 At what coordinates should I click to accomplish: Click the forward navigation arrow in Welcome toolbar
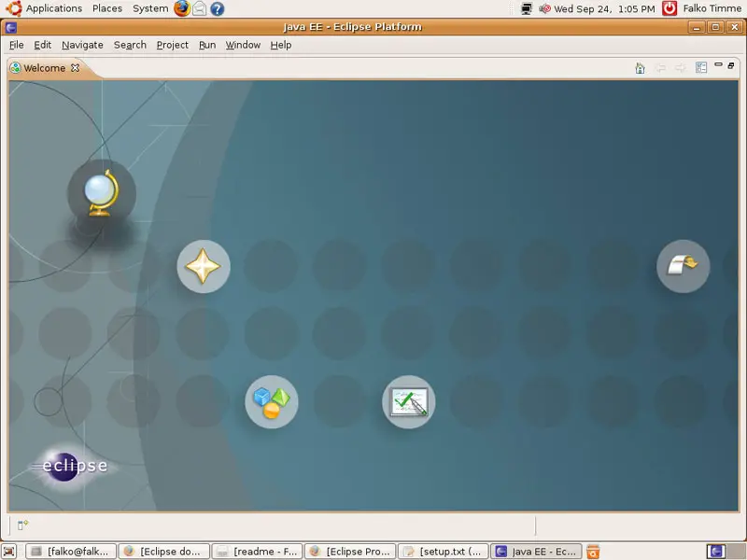tap(681, 68)
